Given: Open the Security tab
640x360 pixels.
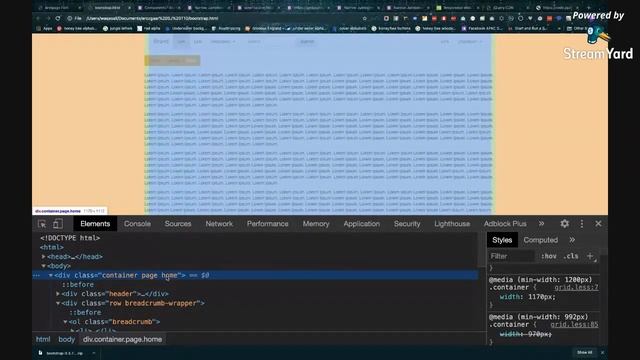Looking at the screenshot, I should pyautogui.click(x=407, y=224).
